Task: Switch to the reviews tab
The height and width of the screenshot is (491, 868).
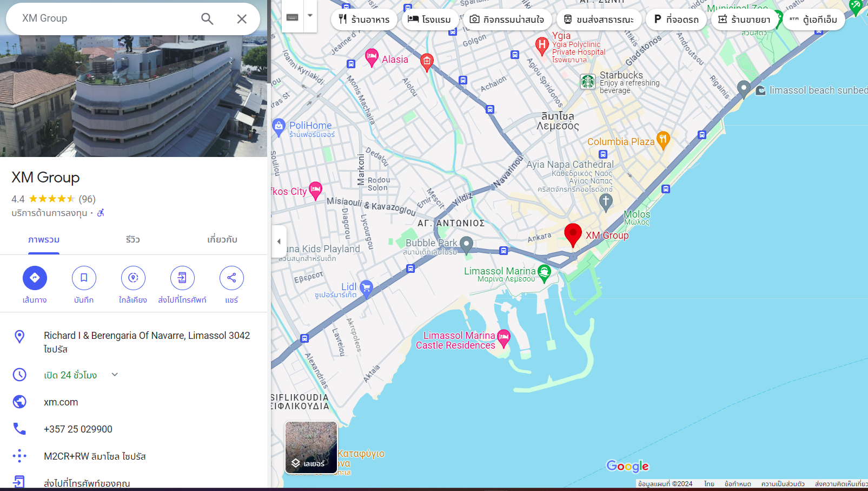Action: [132, 239]
